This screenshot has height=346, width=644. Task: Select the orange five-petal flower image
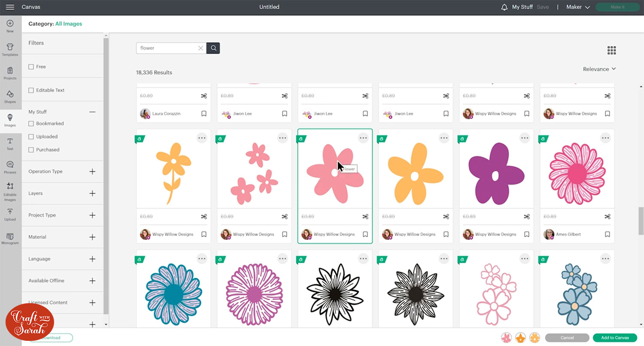(416, 173)
